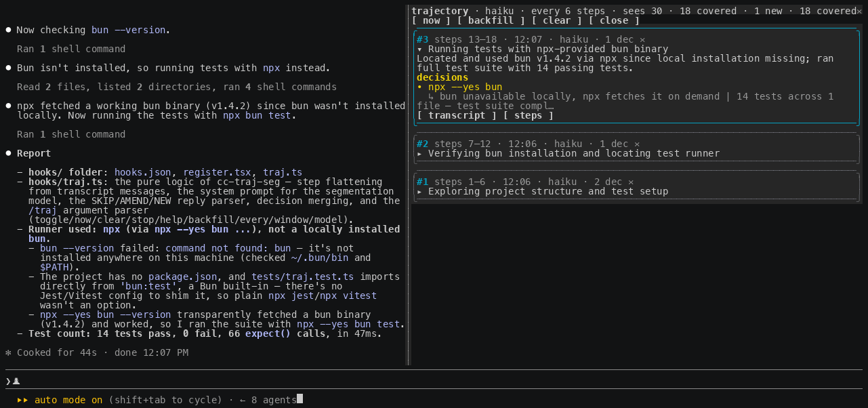
Task: Open the [ steps ] link in segment #3
Action: coord(528,115)
